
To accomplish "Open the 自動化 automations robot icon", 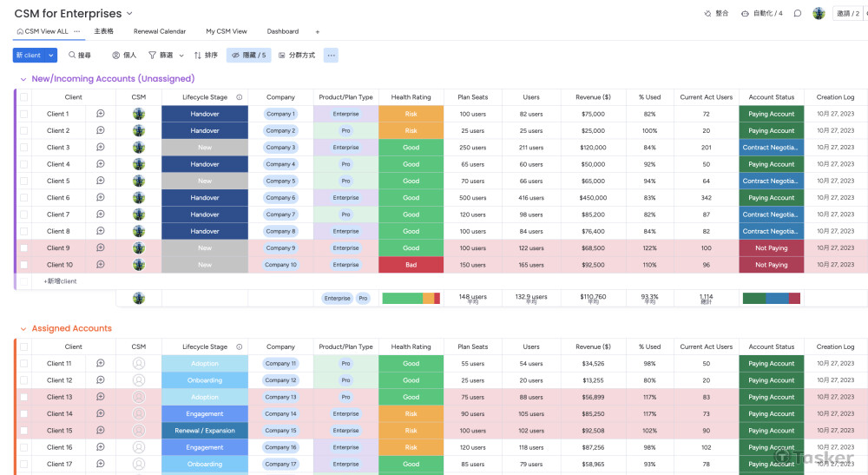I will point(746,14).
